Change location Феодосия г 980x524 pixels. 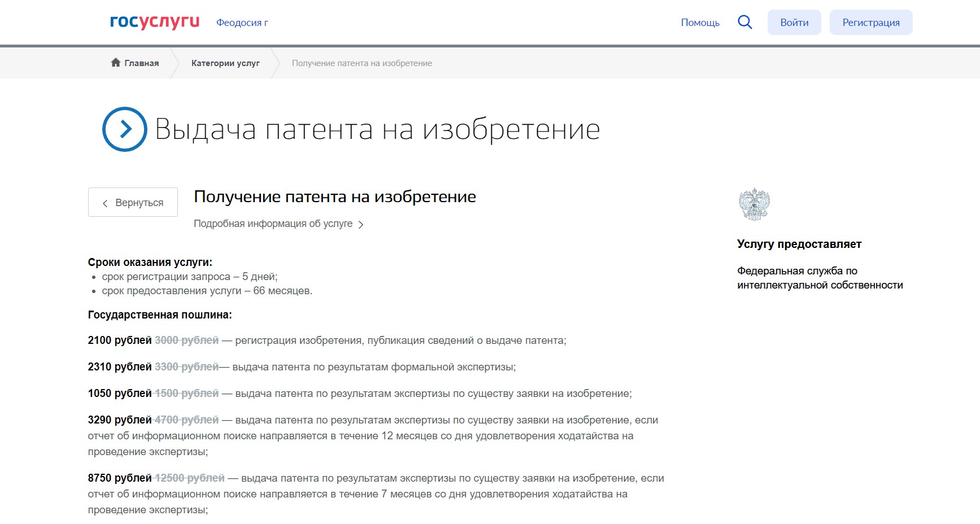coord(242,23)
